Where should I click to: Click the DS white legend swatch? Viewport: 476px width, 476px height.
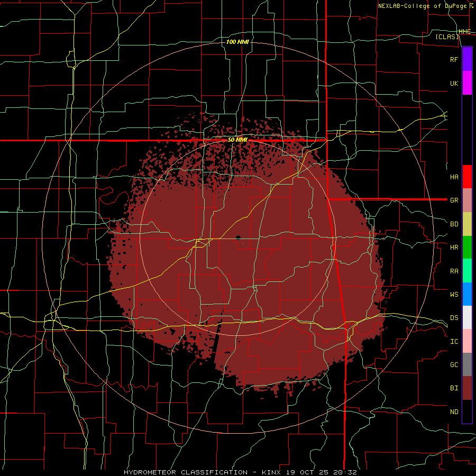[467, 317]
